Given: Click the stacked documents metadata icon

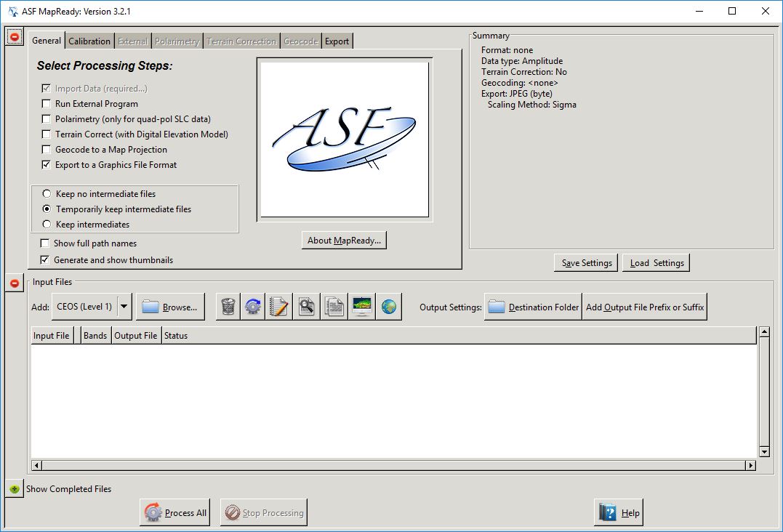Looking at the screenshot, I should (x=334, y=307).
